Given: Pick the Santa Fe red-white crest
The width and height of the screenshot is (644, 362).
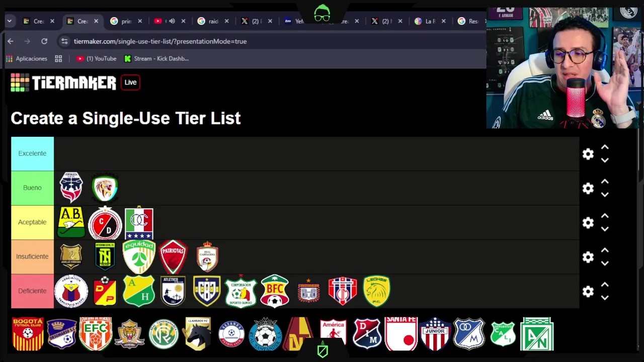Looking at the screenshot, I should [x=401, y=334].
